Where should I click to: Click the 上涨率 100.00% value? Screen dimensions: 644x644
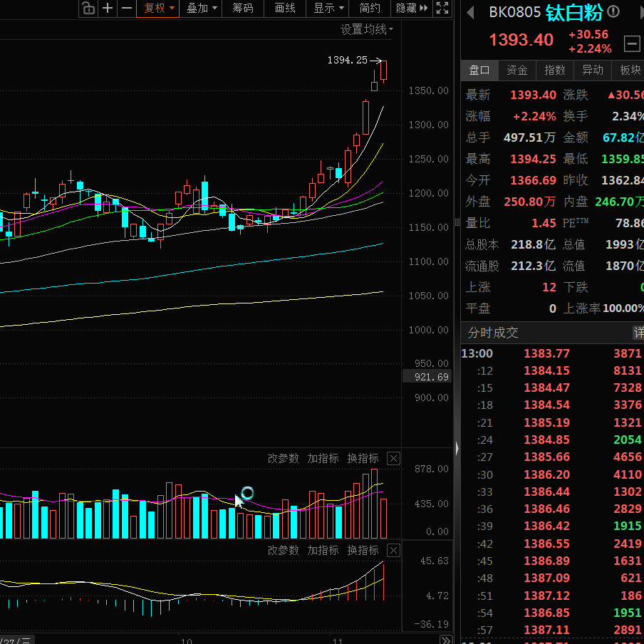click(623, 308)
